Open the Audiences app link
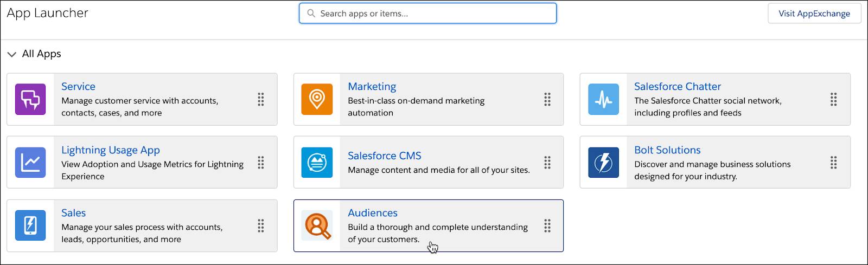868x265 pixels. coord(373,213)
